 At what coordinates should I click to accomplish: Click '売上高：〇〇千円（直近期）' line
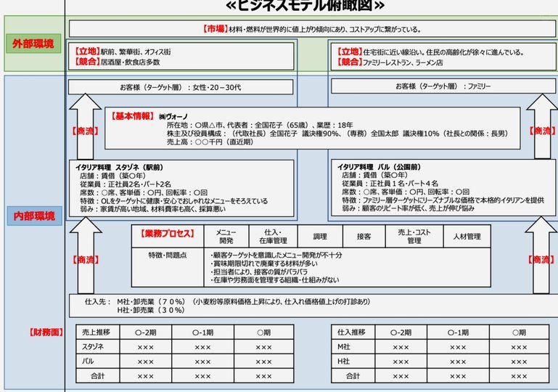[x=210, y=142]
